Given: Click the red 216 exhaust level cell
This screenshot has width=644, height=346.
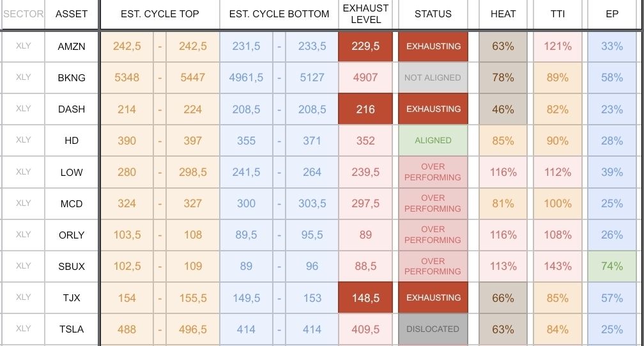Looking at the screenshot, I should (365, 109).
